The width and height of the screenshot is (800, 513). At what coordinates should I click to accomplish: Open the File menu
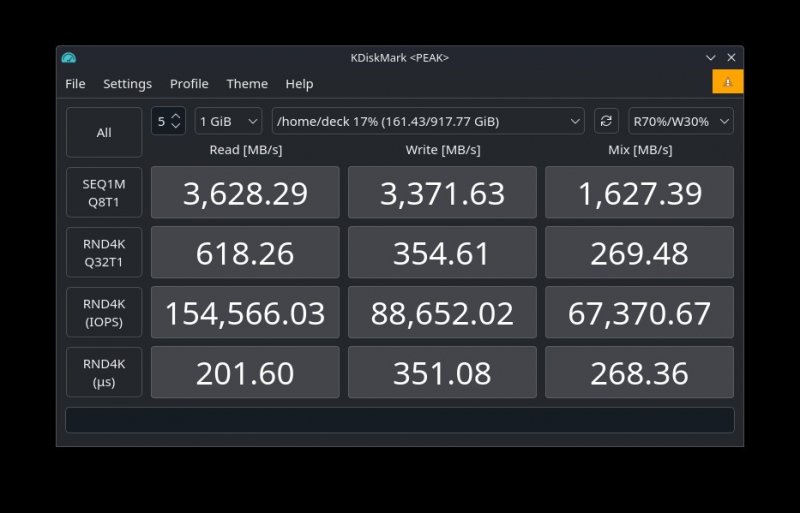pyautogui.click(x=75, y=84)
